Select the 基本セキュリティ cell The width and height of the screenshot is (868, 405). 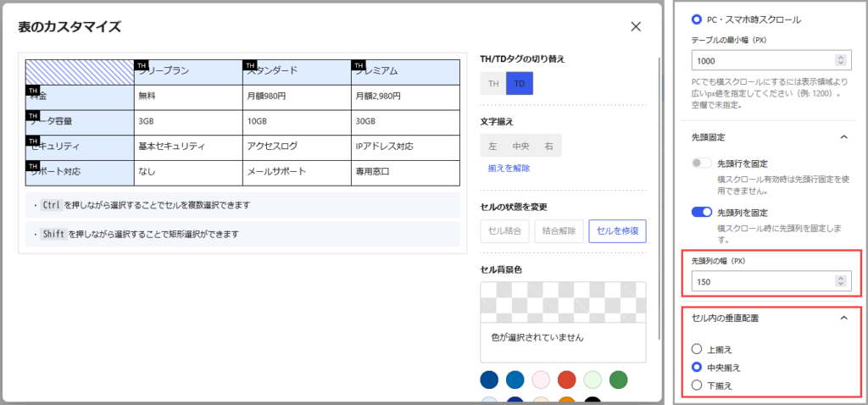click(188, 147)
